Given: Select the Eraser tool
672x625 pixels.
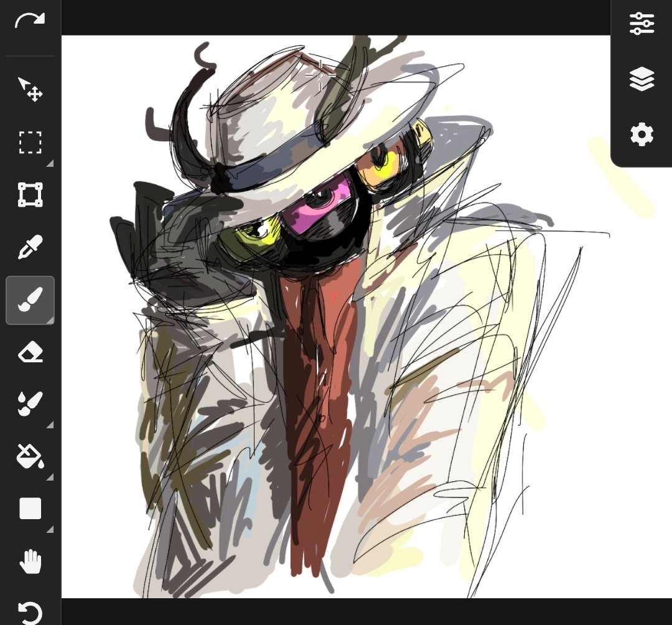Looking at the screenshot, I should coord(30,352).
